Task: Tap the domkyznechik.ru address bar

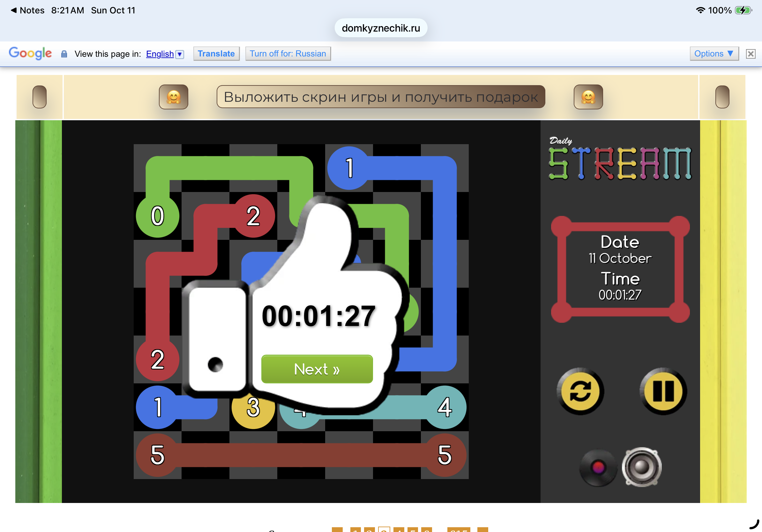Action: [x=381, y=28]
